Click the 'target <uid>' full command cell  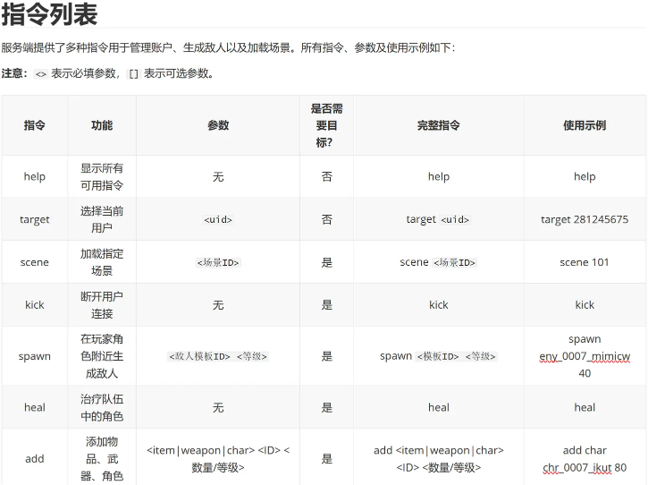[438, 220]
